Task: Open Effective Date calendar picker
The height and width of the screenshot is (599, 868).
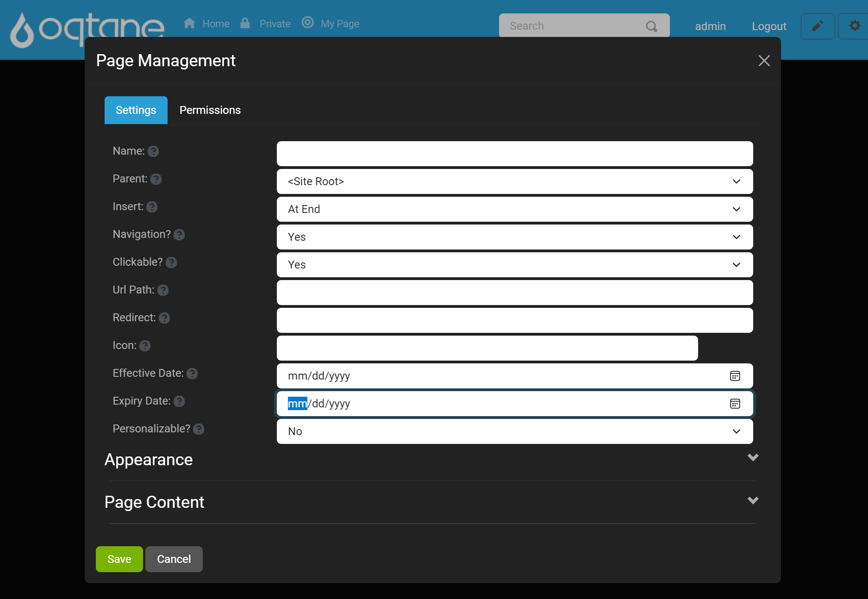Action: [x=735, y=376]
